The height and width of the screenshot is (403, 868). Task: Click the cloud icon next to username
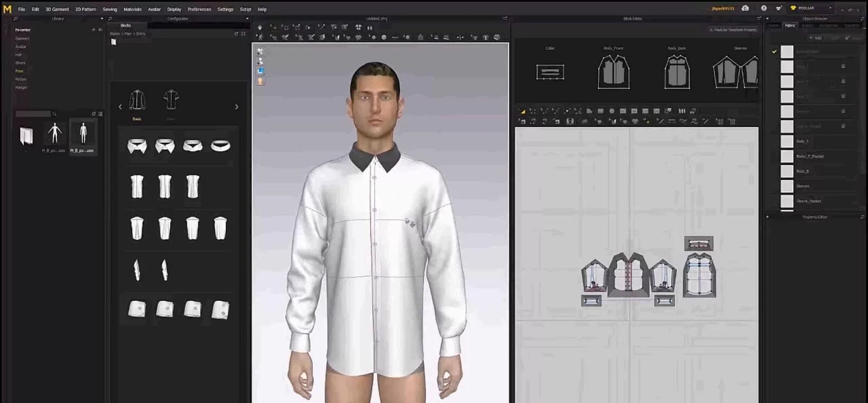(x=745, y=8)
